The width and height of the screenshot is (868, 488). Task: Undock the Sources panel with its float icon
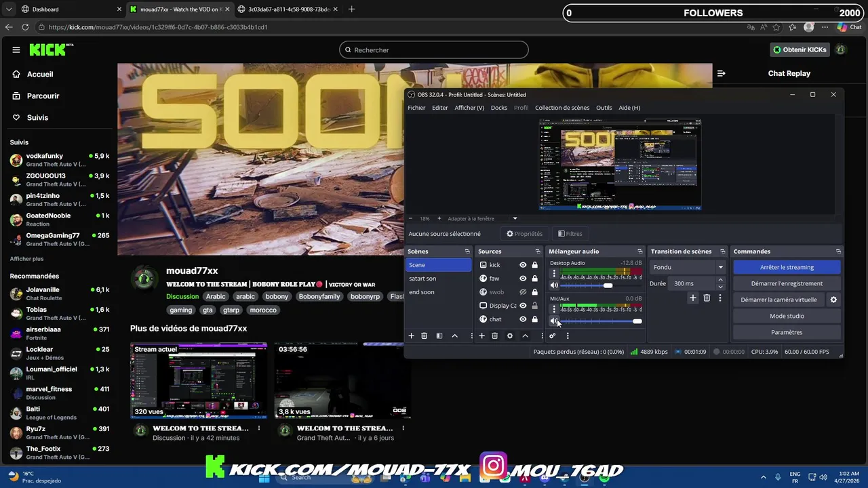pos(538,251)
